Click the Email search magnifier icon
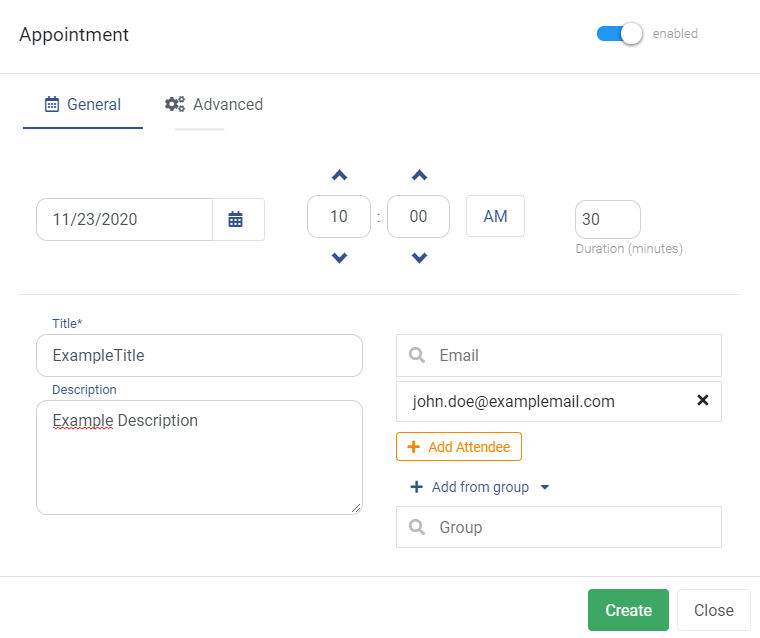 (x=417, y=355)
